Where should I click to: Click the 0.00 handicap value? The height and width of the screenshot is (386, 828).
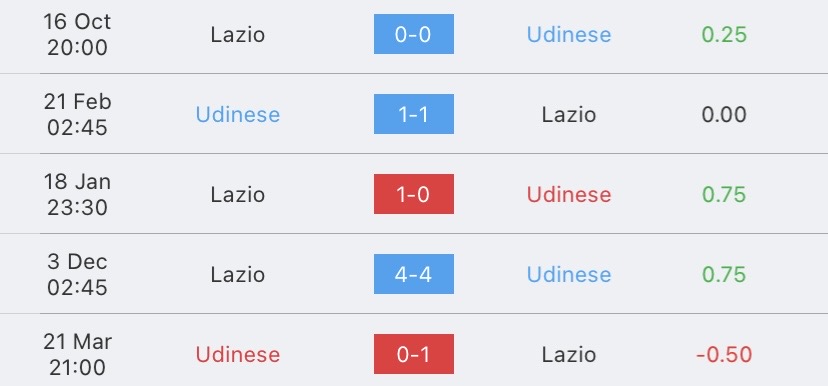click(724, 115)
